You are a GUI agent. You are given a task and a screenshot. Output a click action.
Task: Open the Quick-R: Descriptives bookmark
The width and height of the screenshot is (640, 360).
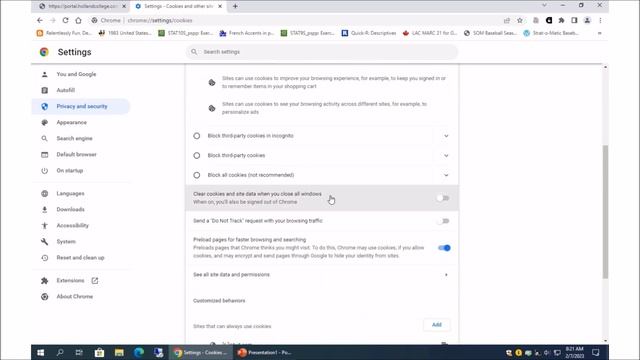tap(369, 33)
